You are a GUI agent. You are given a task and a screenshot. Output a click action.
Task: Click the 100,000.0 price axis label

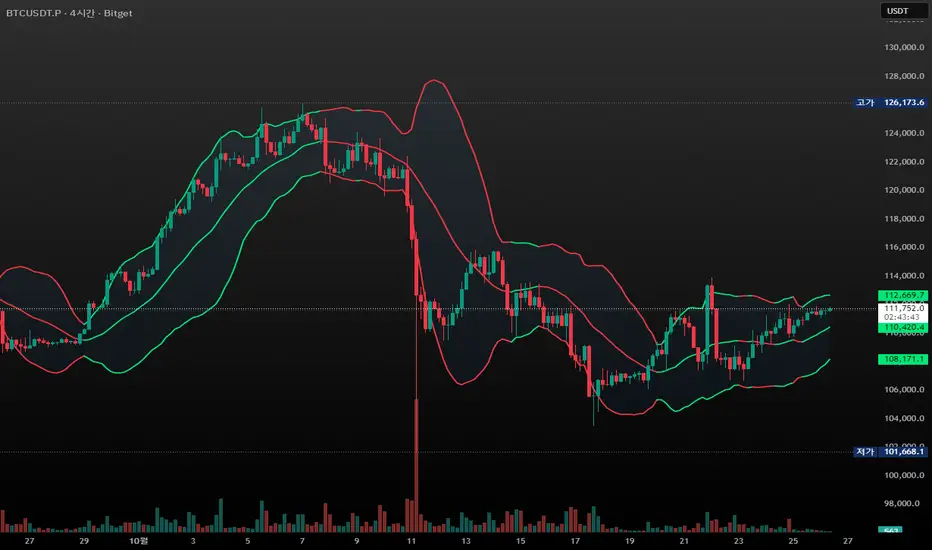click(x=904, y=475)
